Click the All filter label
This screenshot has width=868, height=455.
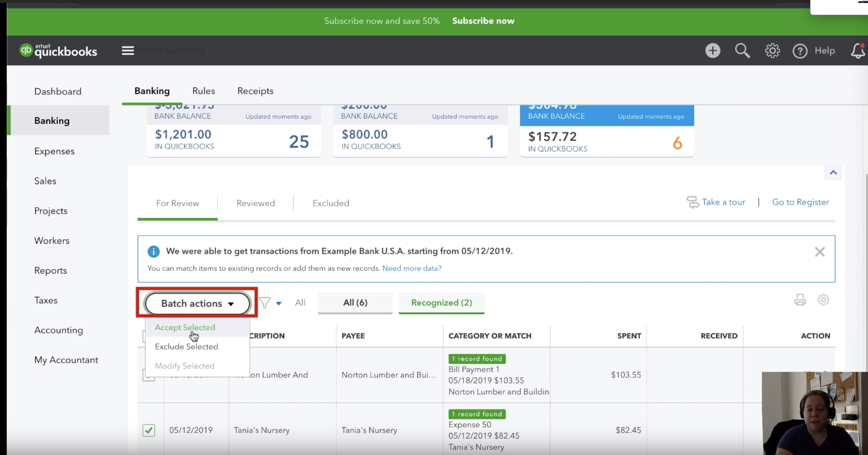click(x=300, y=302)
